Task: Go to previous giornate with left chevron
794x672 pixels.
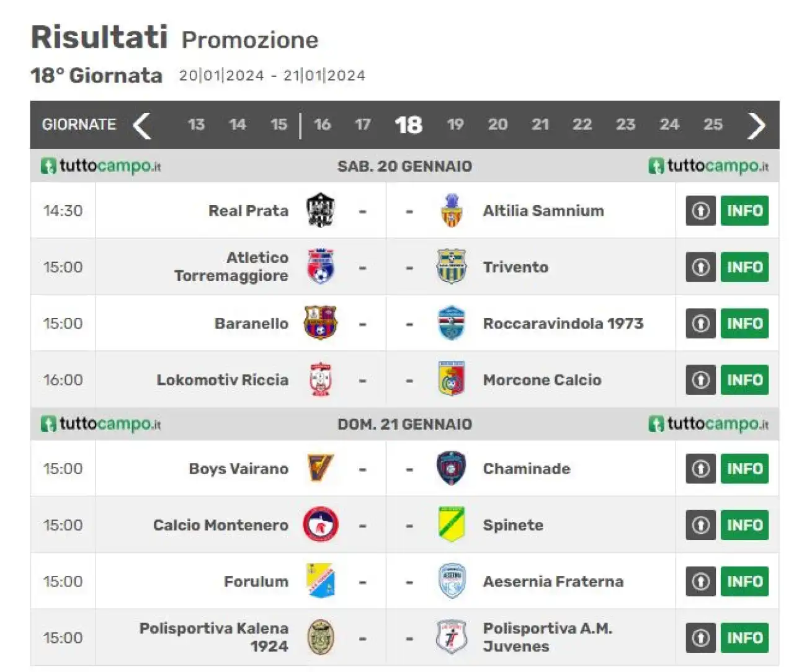Action: [142, 125]
